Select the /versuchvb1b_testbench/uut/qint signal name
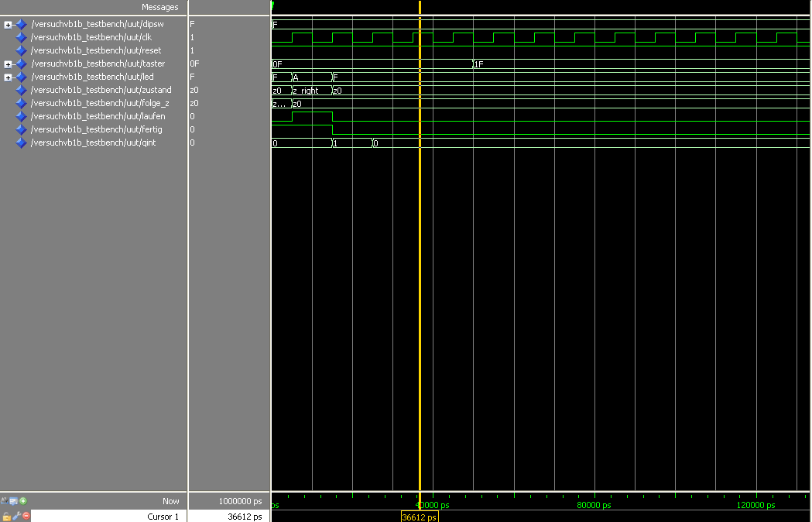812x522 pixels. (93, 143)
